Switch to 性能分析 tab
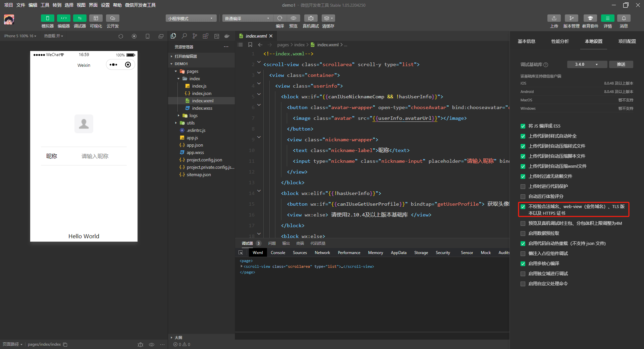This screenshot has width=644, height=349. (x=560, y=41)
